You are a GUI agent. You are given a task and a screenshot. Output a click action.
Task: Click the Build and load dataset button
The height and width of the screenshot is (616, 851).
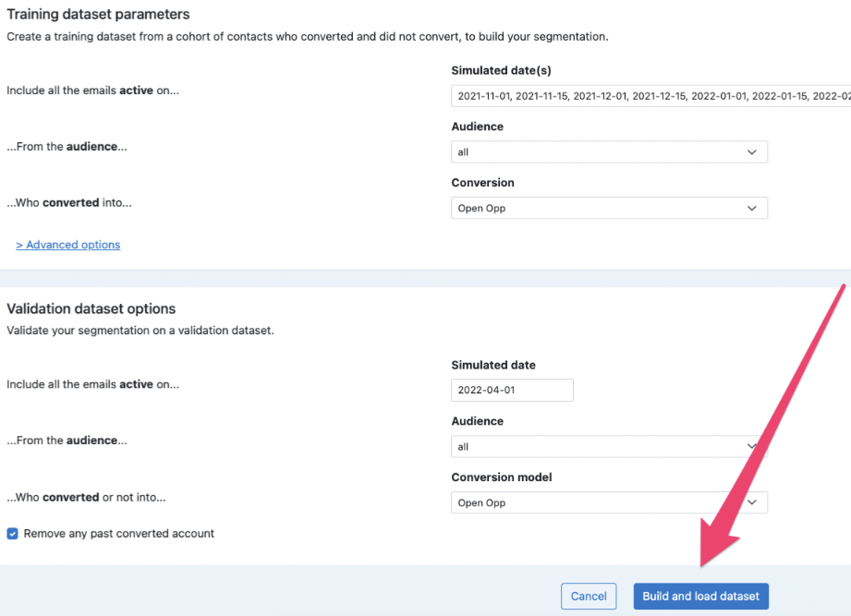point(700,597)
